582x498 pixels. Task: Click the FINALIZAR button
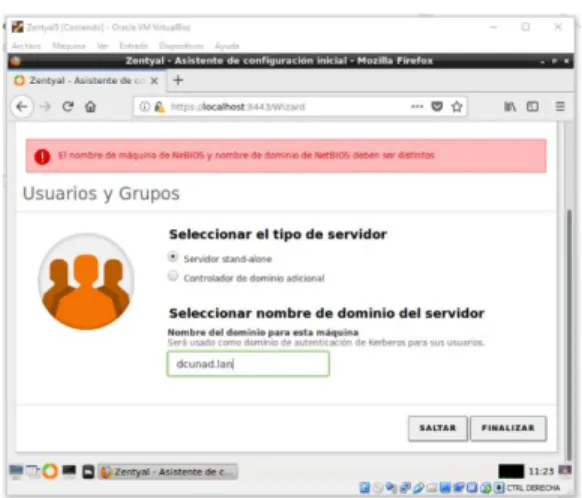pos(508,428)
